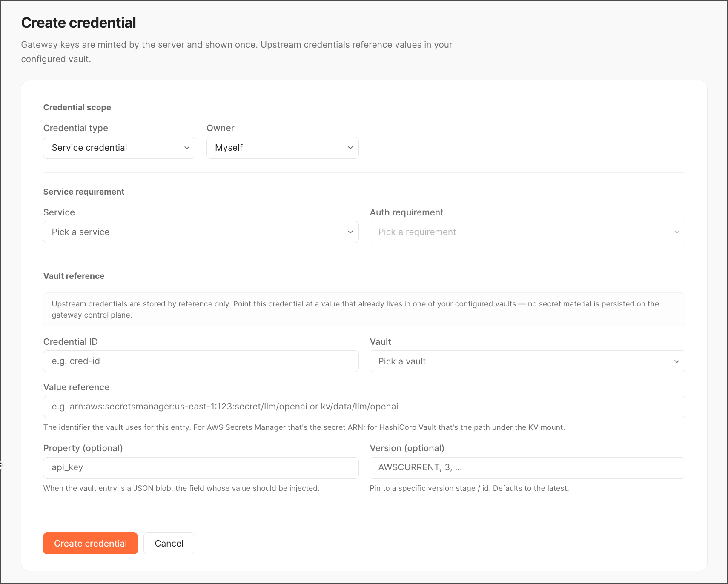Click the chevron in Credential type select

pos(186,148)
